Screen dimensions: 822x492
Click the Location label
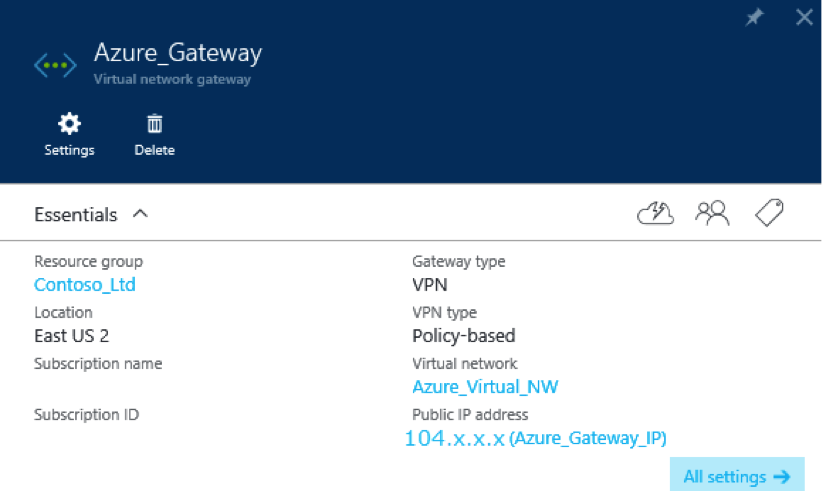63,312
